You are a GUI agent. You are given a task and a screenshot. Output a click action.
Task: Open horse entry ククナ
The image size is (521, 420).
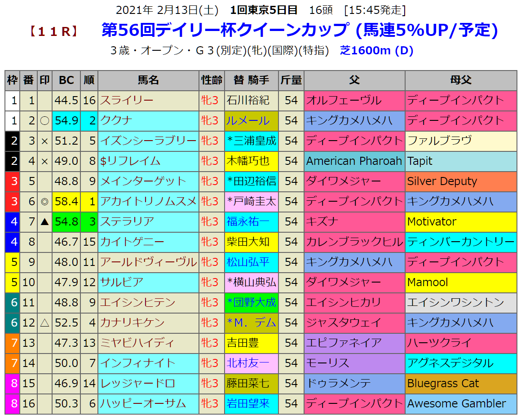pyautogui.click(x=117, y=120)
